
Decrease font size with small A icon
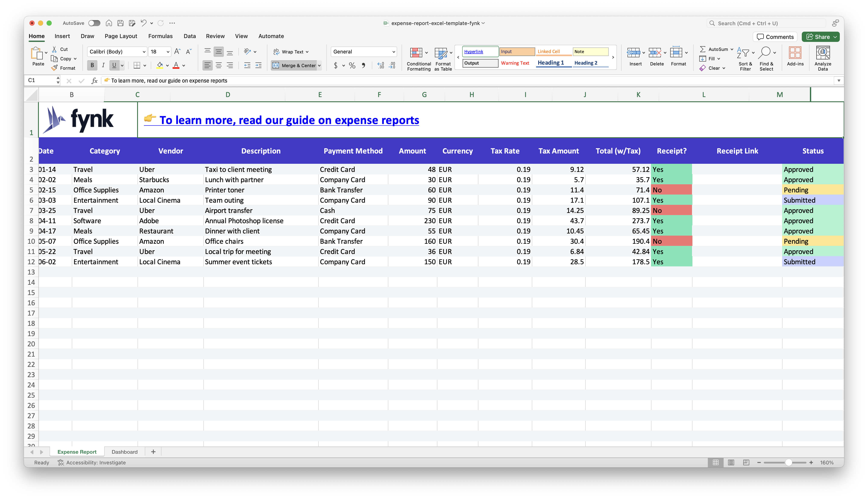tap(188, 51)
